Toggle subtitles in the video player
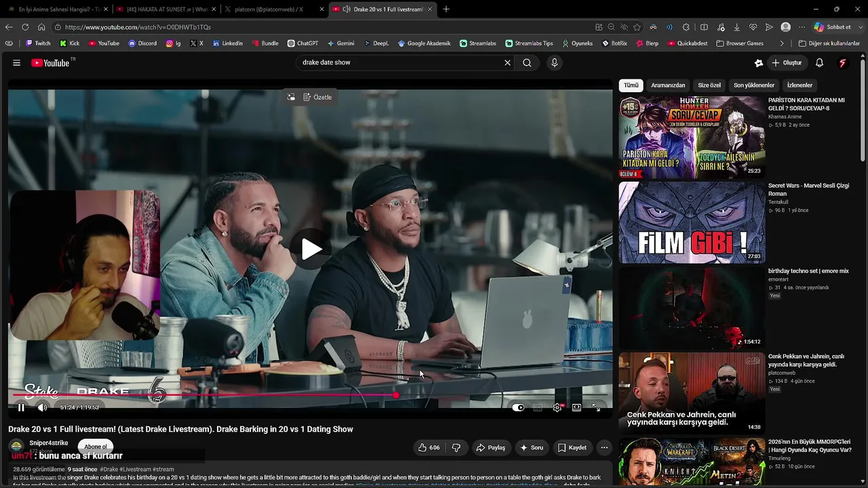Viewport: 868px width, 488px height. click(538, 407)
